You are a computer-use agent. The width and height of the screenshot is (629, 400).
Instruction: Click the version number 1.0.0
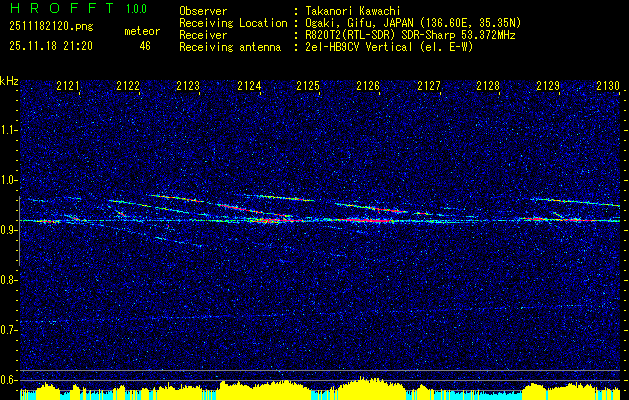[x=136, y=8]
